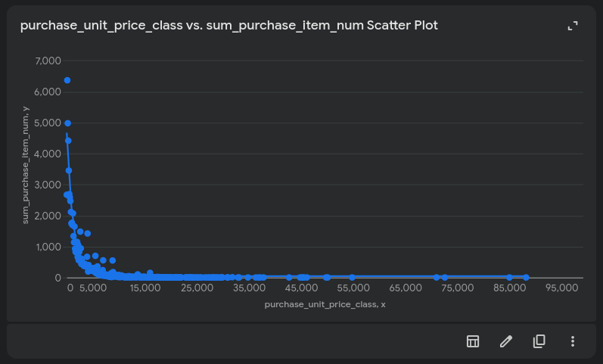Click the 7,000 y-axis tick label
Image resolution: width=603 pixels, height=364 pixels.
[48, 61]
